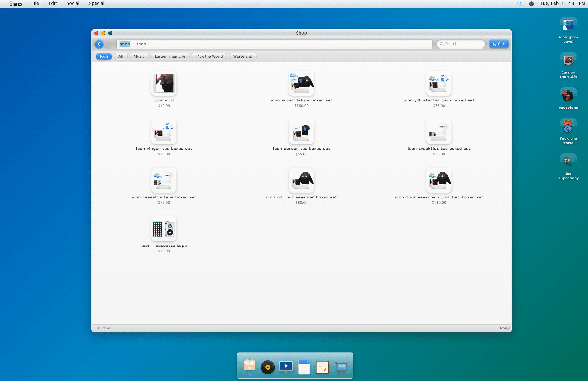Open the icon super deluxe boxed set thumbnail
The width and height of the screenshot is (588, 381).
tap(301, 83)
